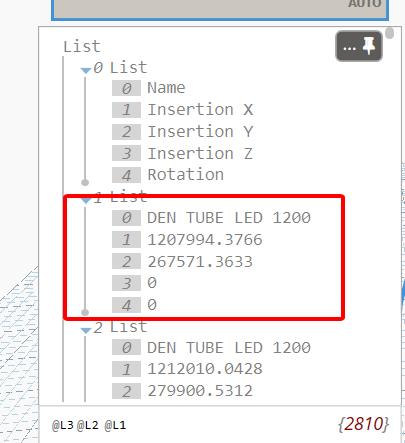405x443 pixels.
Task: Select the 0 value at index 4 in list 1
Action: click(152, 305)
